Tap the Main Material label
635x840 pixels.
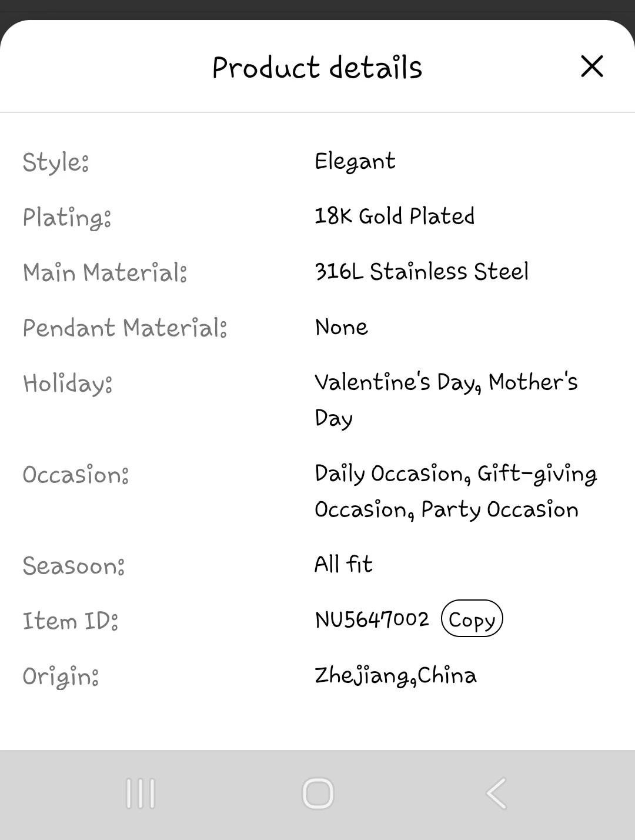point(105,272)
